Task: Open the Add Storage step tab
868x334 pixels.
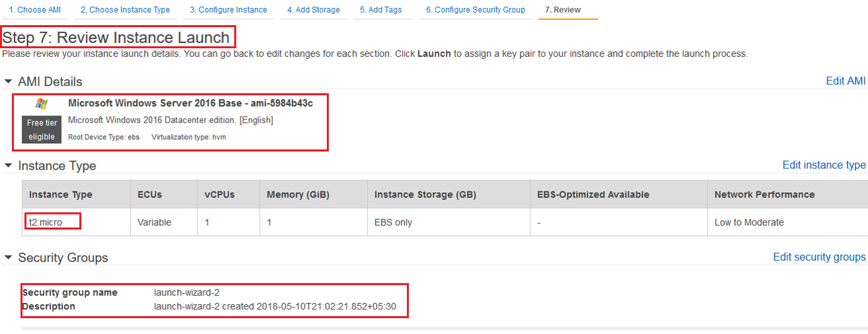Action: pos(313,10)
